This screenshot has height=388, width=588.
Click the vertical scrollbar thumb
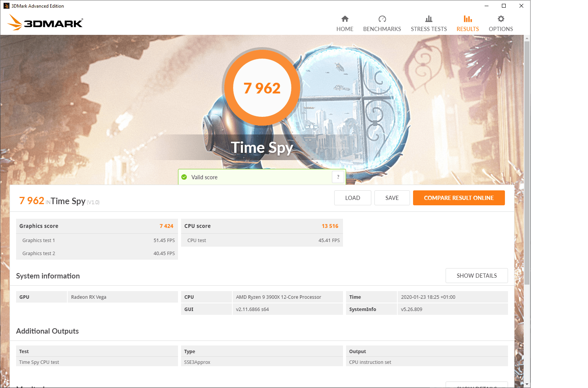pyautogui.click(x=527, y=163)
